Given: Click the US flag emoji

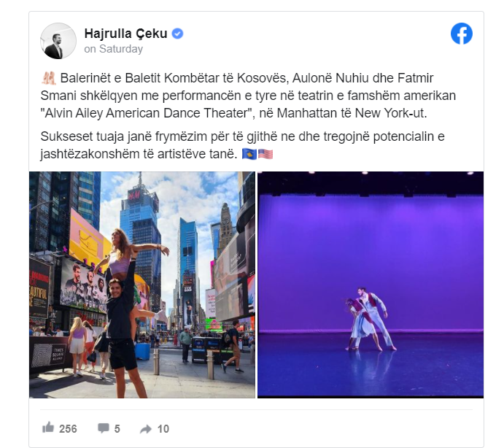Looking at the screenshot, I should coord(265,154).
